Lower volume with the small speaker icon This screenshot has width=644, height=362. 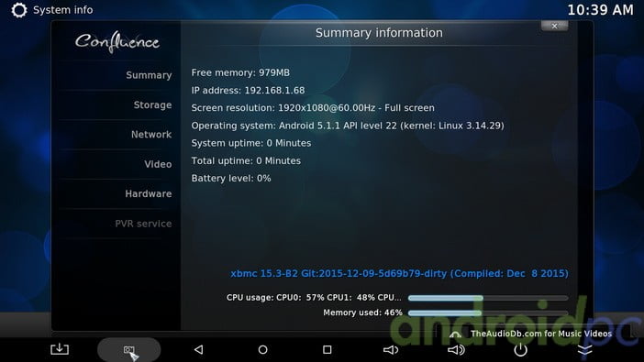(x=391, y=350)
